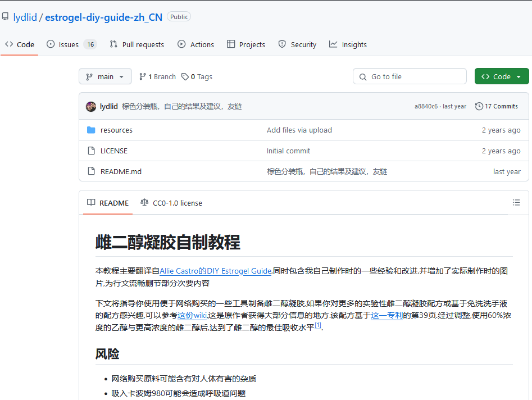This screenshot has height=400, width=532.
Task: Click the bullet text 吸入卡波姆980可能会造成呼吸道问题
Action: (179, 393)
